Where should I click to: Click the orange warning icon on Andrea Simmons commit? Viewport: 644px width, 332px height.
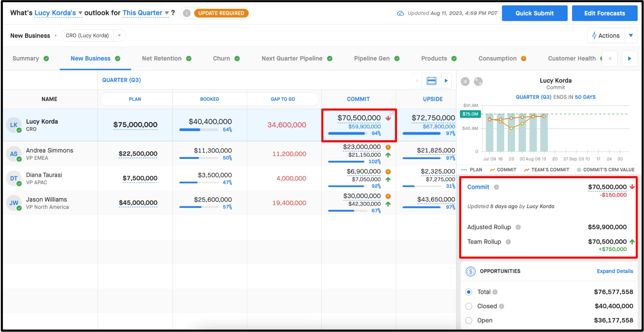(x=388, y=147)
